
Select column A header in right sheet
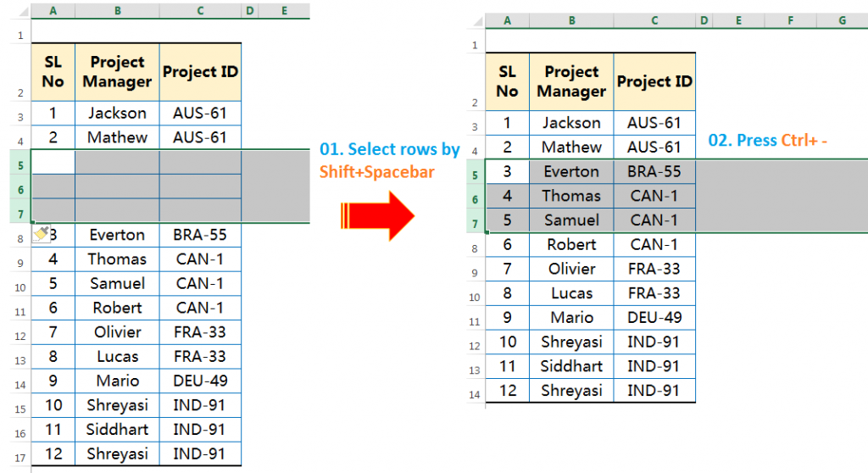pos(507,21)
